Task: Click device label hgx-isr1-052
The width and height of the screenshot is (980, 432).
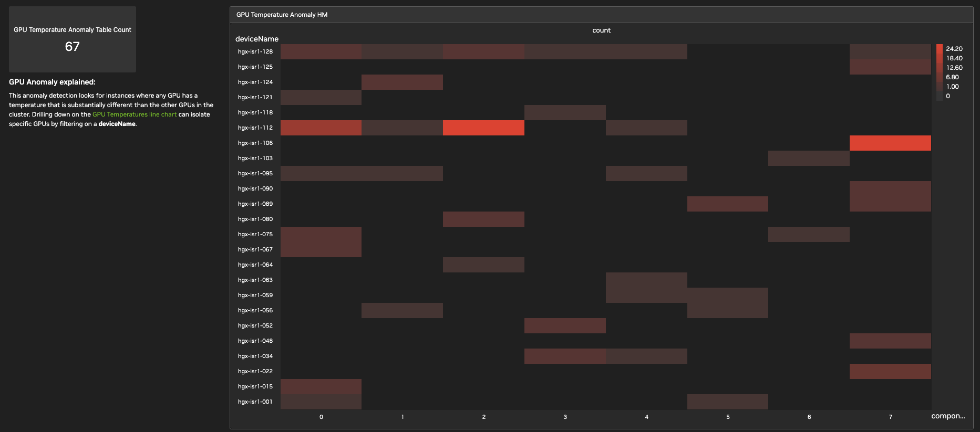Action: [255, 325]
